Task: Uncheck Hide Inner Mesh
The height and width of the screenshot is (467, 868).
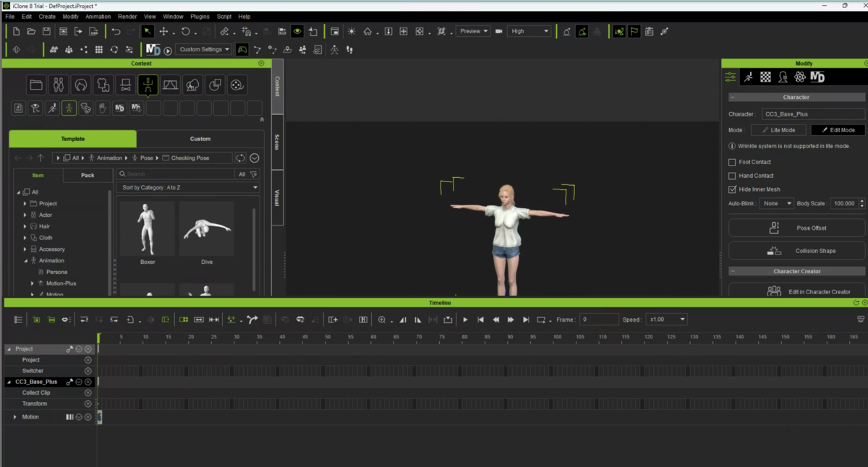Action: tap(732, 189)
